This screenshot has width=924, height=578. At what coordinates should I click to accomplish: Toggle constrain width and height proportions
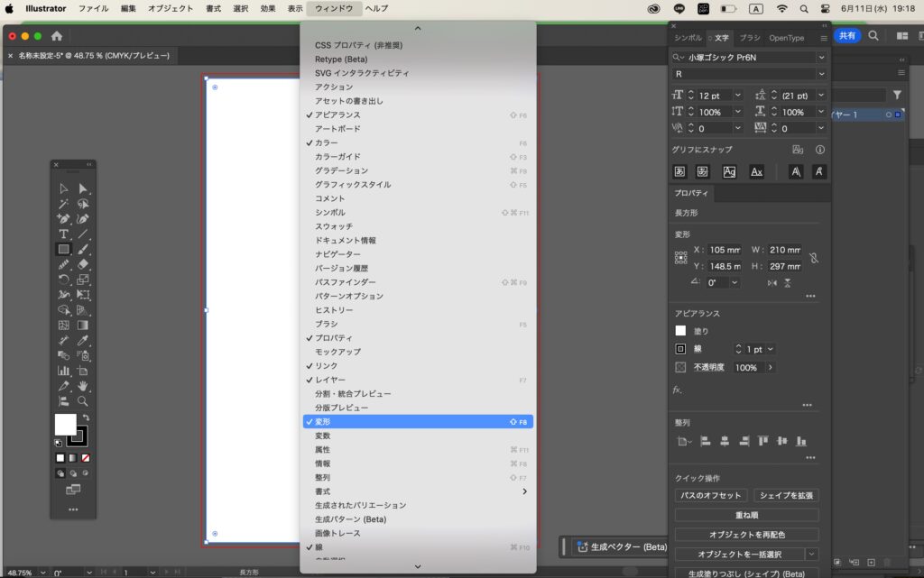coord(814,258)
